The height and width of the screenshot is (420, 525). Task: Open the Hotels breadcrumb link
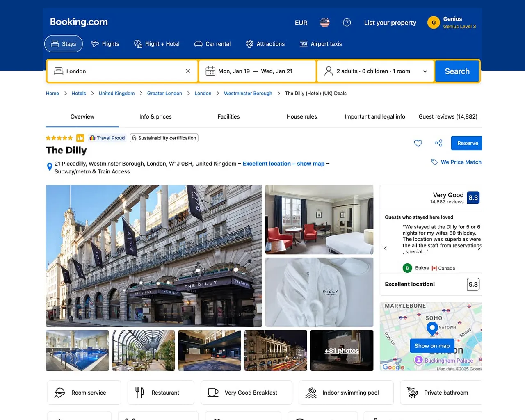pyautogui.click(x=79, y=94)
